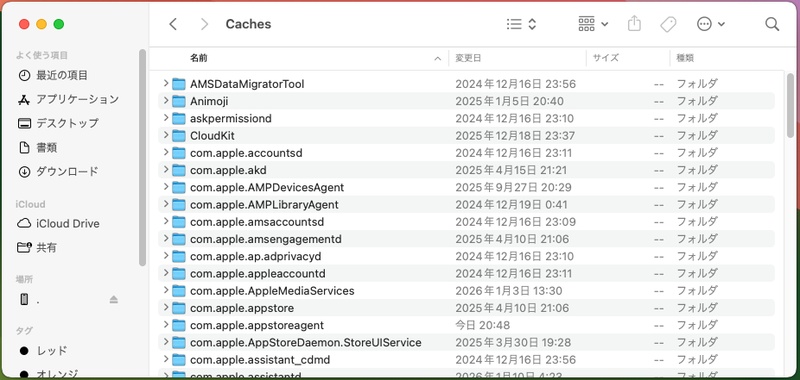
Task: Sort by the 種類 column header
Action: [x=685, y=58]
